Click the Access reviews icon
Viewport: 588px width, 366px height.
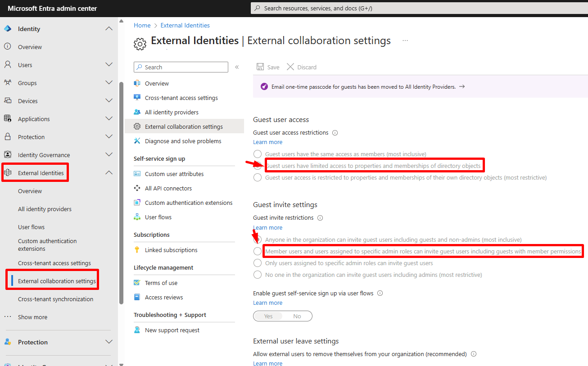[x=137, y=297]
